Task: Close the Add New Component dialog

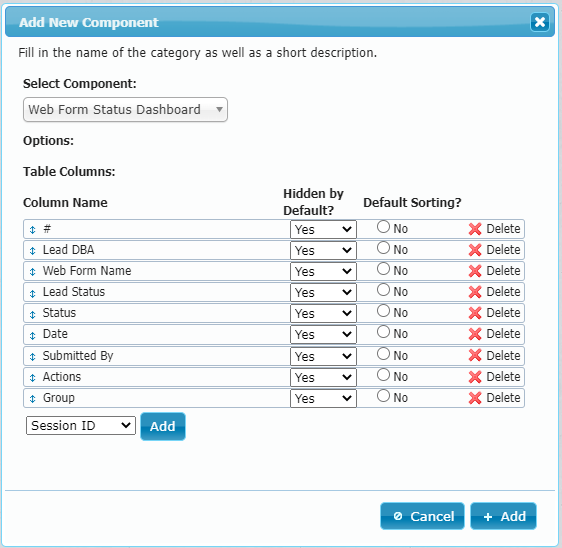Action: pos(540,22)
